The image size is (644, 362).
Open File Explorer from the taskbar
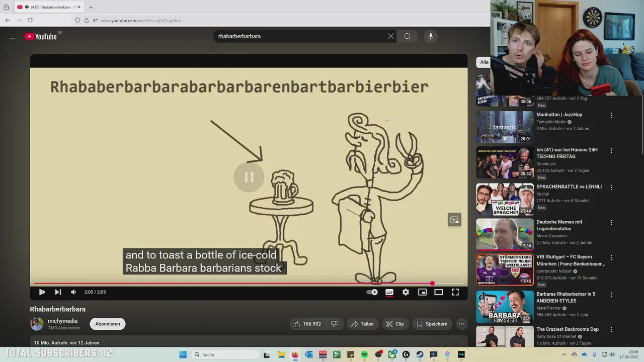point(281,354)
